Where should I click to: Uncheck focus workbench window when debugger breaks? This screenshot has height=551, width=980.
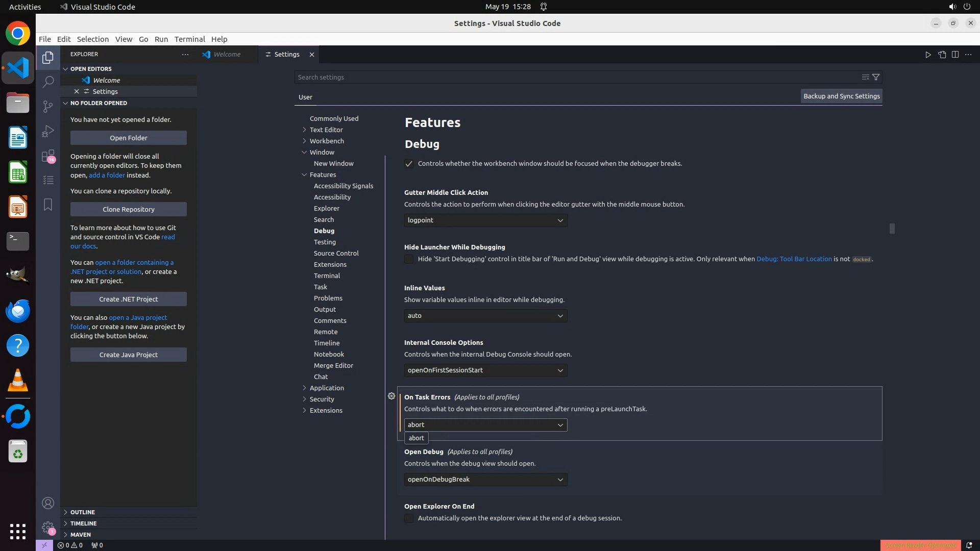coord(409,164)
